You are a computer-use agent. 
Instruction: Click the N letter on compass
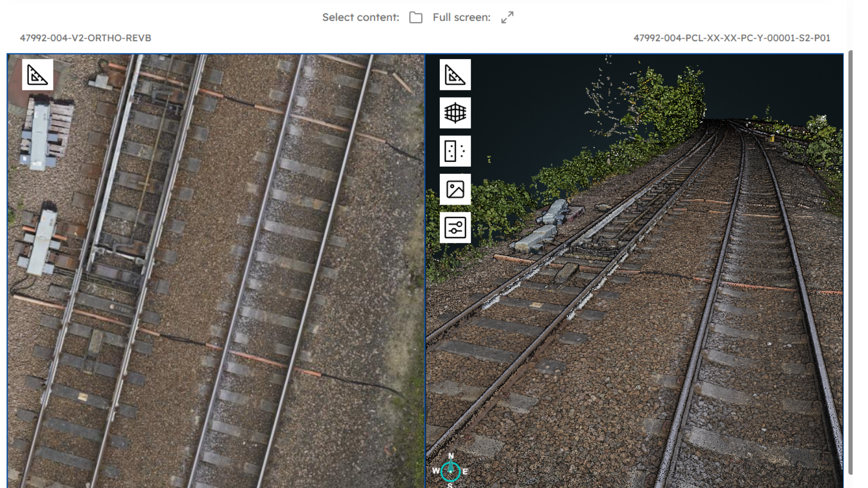(451, 456)
